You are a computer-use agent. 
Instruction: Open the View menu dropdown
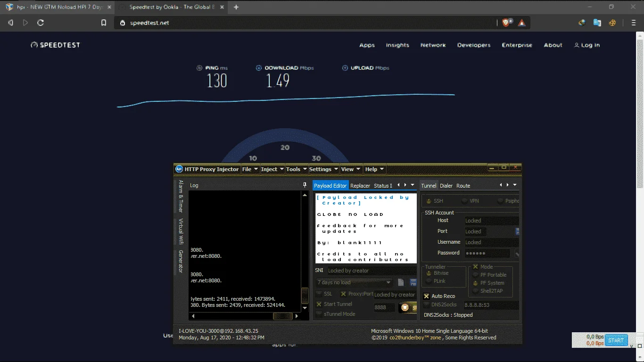coord(351,169)
